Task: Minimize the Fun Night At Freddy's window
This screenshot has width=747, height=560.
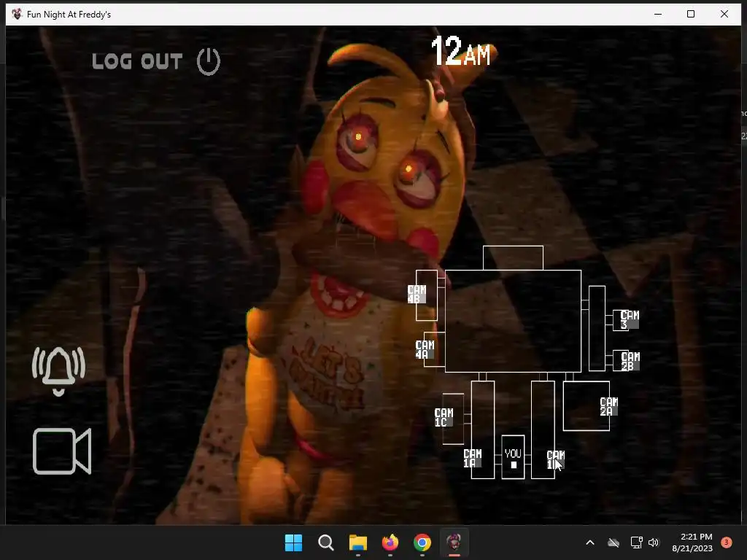Action: coord(658,15)
